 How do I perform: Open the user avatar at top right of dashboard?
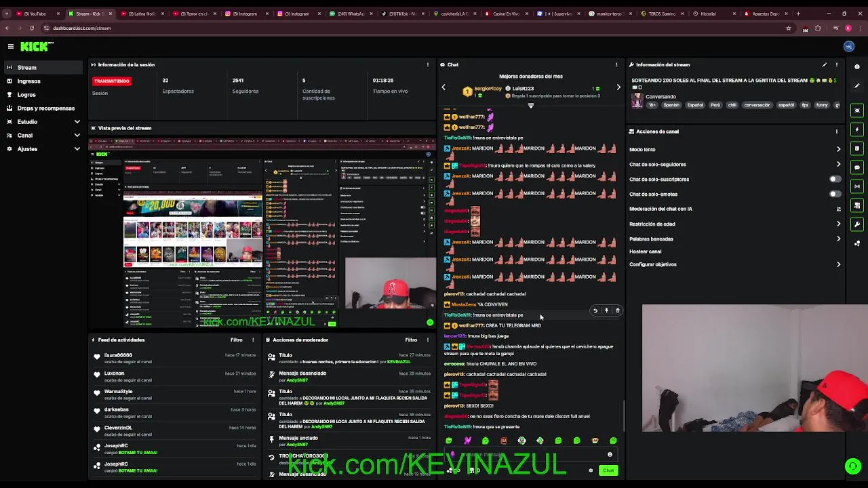pyautogui.click(x=849, y=46)
